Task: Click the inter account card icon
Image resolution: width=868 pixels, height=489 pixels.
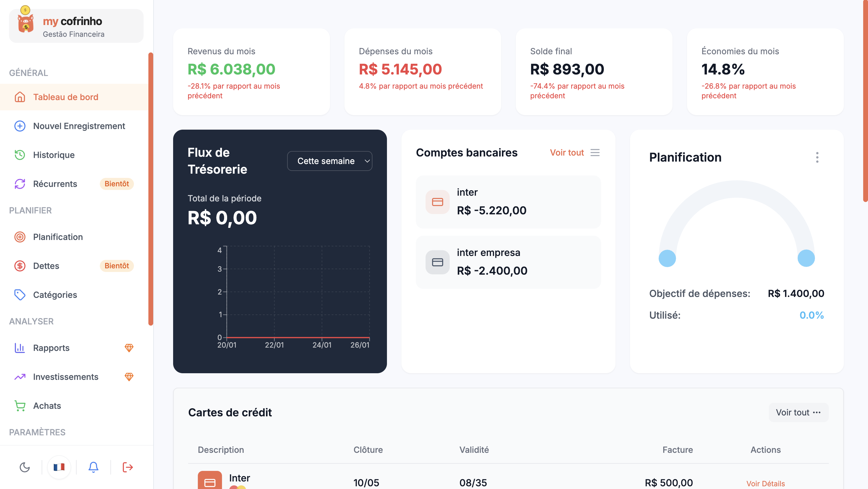Action: coord(437,202)
